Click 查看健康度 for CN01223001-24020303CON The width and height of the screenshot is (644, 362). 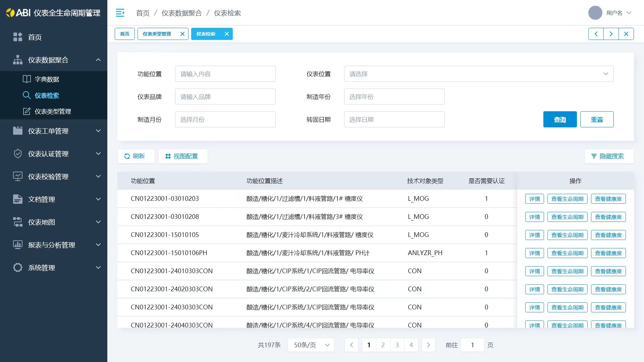coord(608,289)
